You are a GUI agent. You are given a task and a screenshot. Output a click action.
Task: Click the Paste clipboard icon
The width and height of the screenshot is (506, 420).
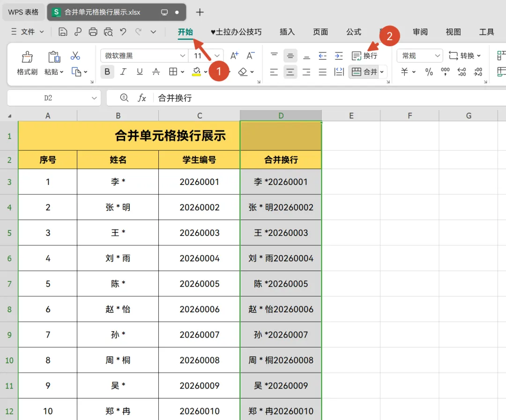coord(54,57)
